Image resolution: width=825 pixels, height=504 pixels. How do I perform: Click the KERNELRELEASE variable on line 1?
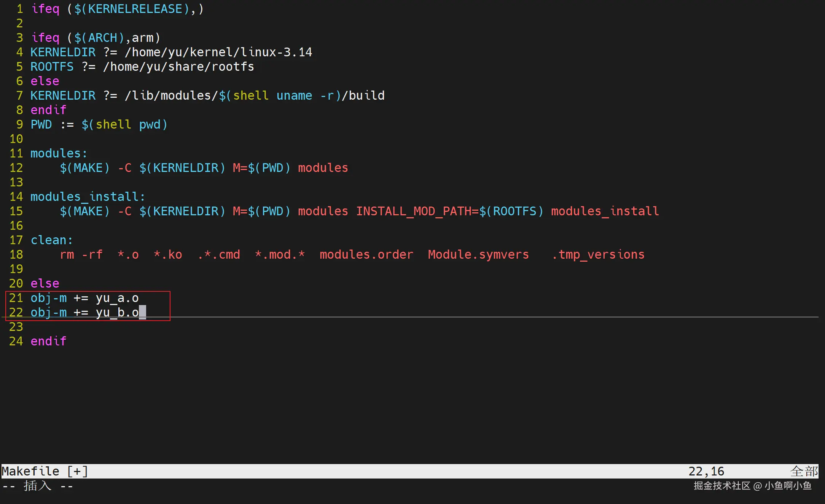click(135, 9)
